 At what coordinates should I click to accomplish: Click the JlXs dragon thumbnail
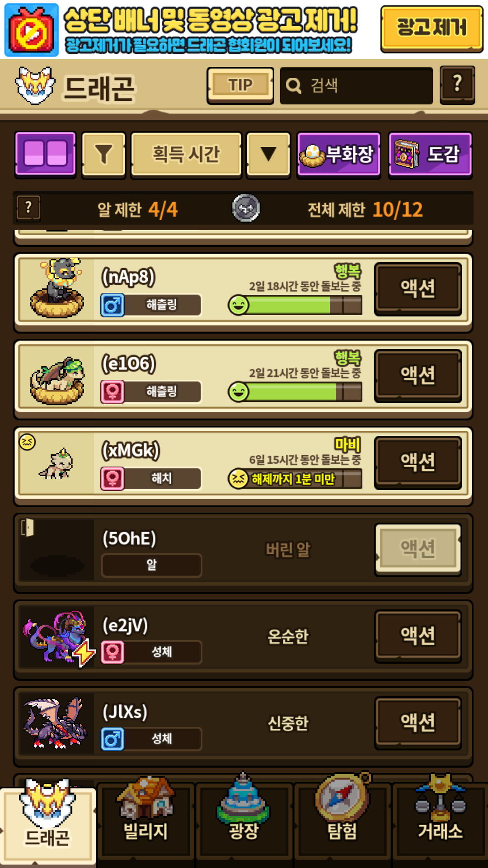pyautogui.click(x=56, y=722)
